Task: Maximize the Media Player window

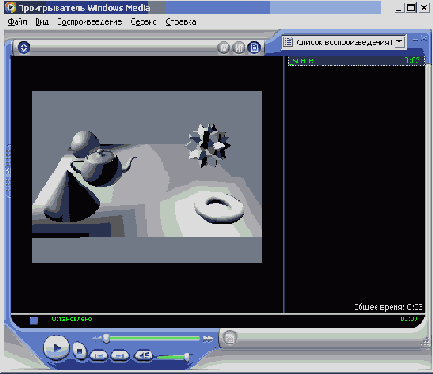Action: pos(412,7)
